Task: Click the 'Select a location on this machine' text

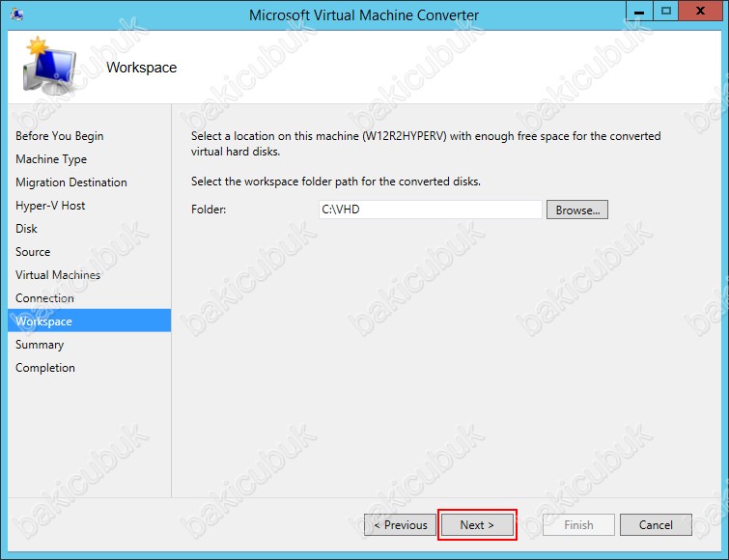Action: [x=426, y=144]
